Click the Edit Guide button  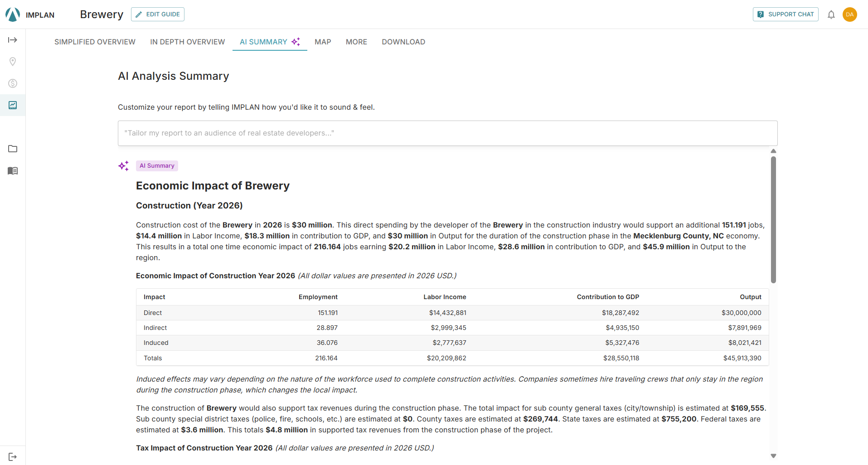[x=158, y=15]
